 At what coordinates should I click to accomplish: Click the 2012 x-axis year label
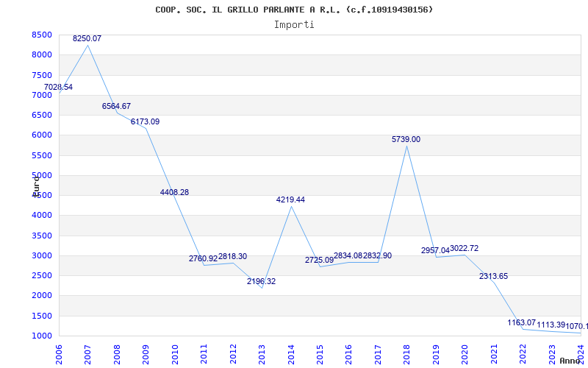[x=233, y=355]
